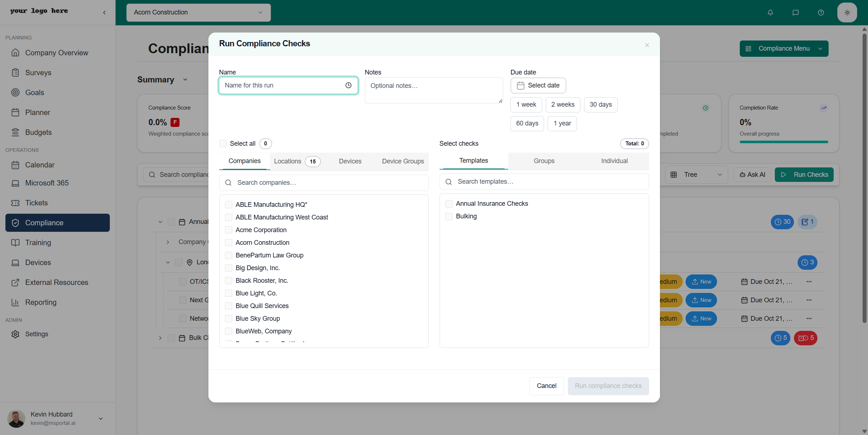The height and width of the screenshot is (435, 868).
Task: Expand the Compliance Menu dropdown
Action: (783, 48)
